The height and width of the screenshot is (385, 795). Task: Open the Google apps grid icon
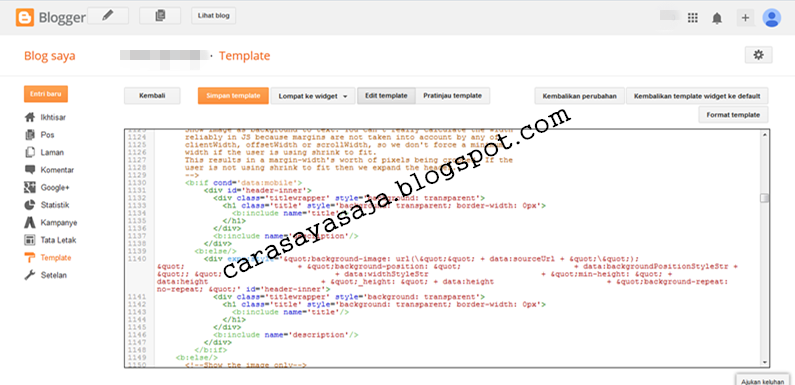693,18
